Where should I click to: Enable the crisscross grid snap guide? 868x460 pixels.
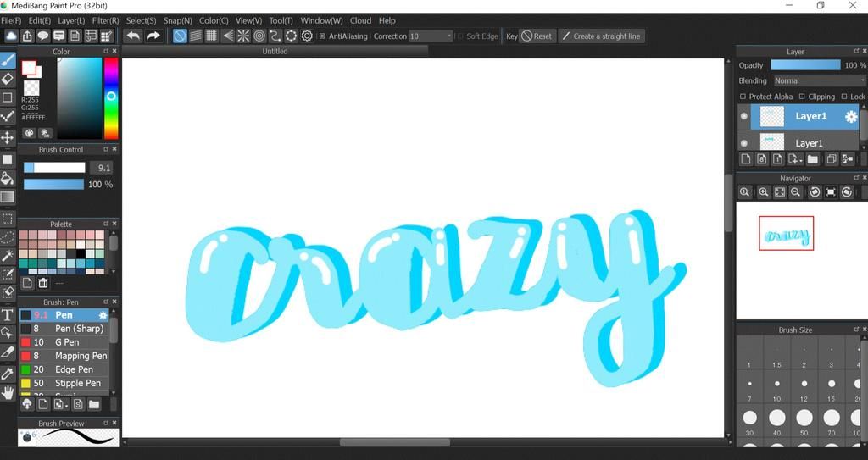point(211,36)
